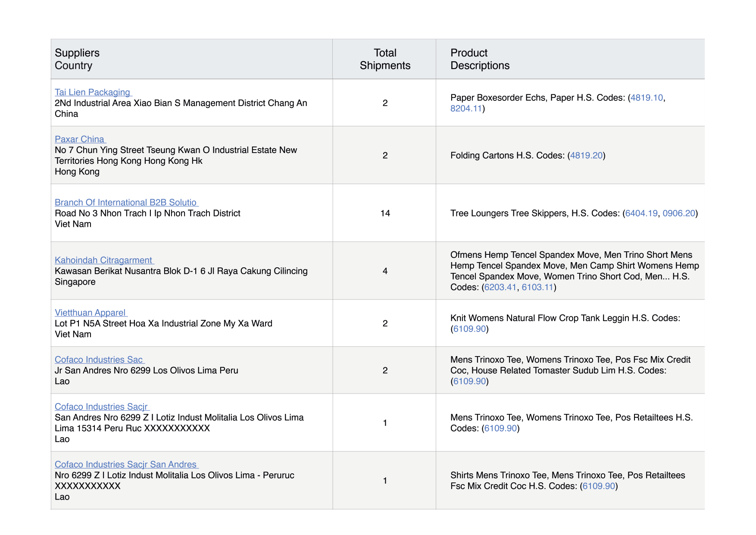Open the Kahoindah Citragarment supplier link

[104, 260]
